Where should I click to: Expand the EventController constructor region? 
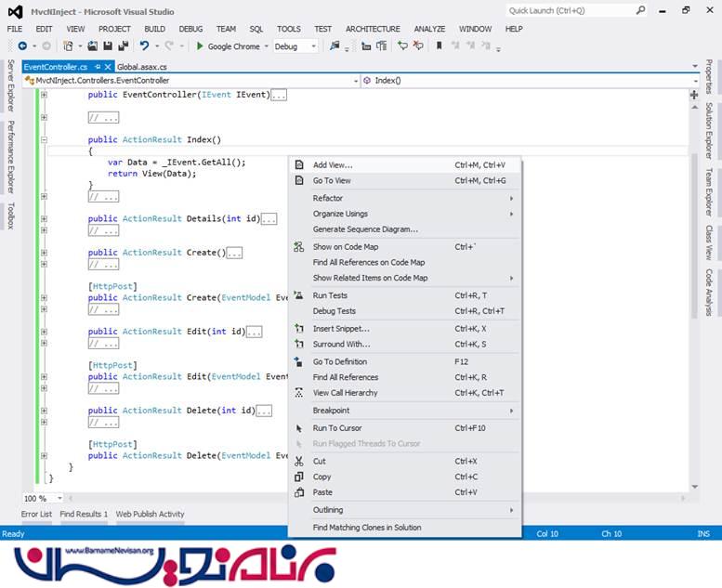[x=44, y=95]
